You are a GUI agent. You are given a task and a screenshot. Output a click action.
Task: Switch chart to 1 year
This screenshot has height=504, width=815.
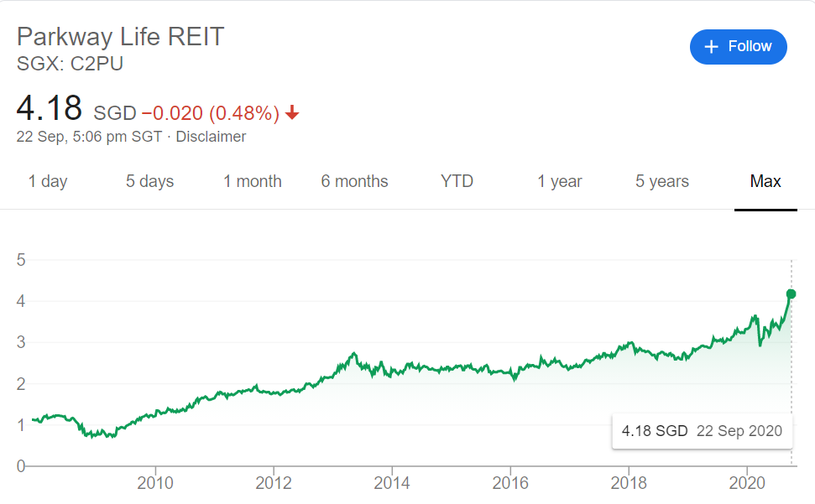[x=560, y=181]
